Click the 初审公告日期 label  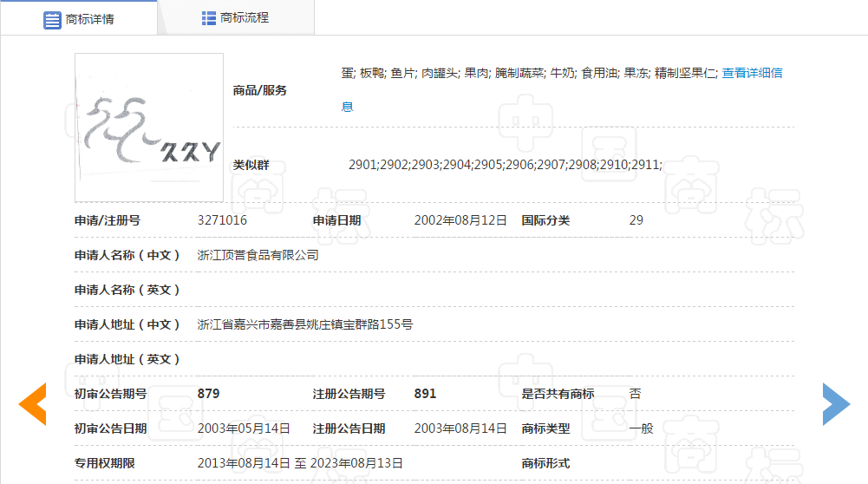tap(111, 428)
